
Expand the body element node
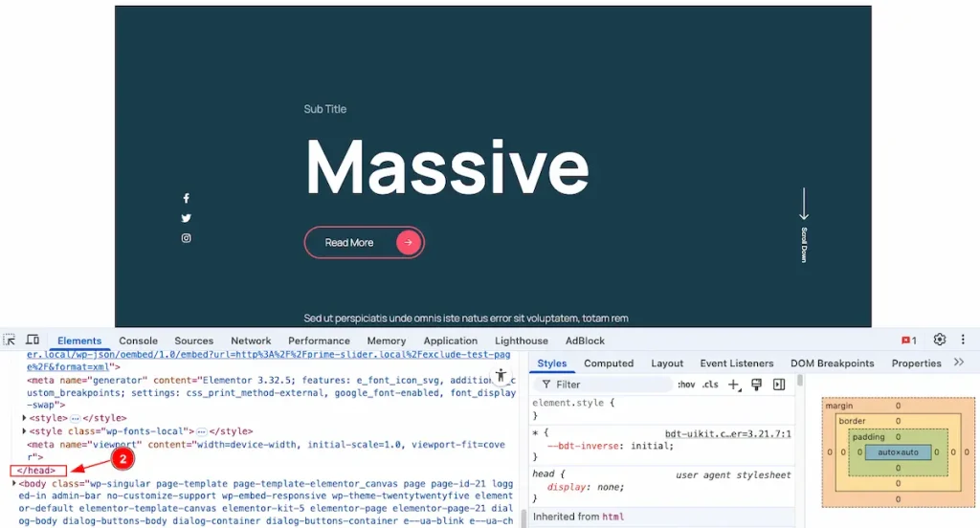click(x=14, y=484)
